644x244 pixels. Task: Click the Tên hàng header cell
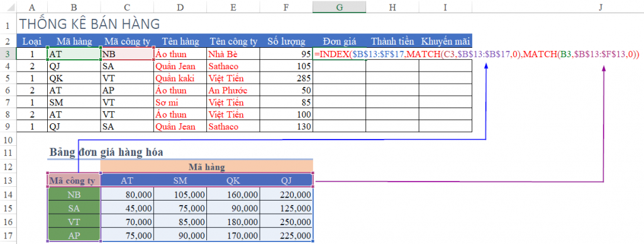point(180,41)
